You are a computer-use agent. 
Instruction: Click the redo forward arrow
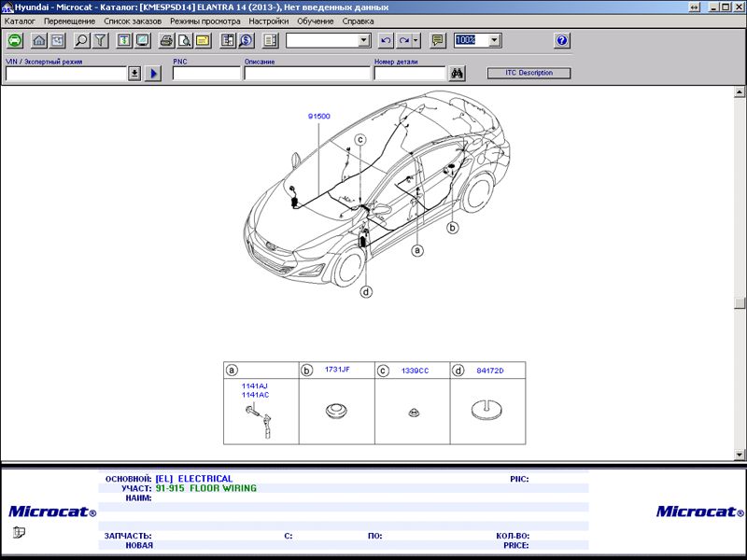(x=404, y=40)
